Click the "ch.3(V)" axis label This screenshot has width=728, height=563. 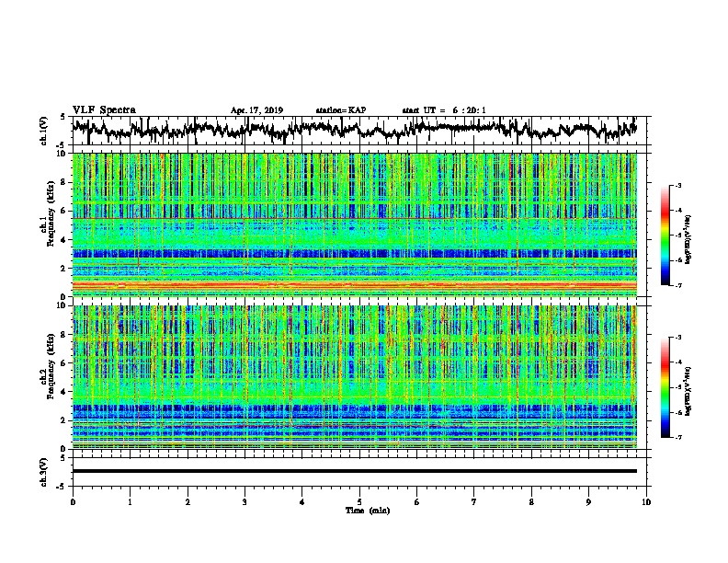click(43, 472)
